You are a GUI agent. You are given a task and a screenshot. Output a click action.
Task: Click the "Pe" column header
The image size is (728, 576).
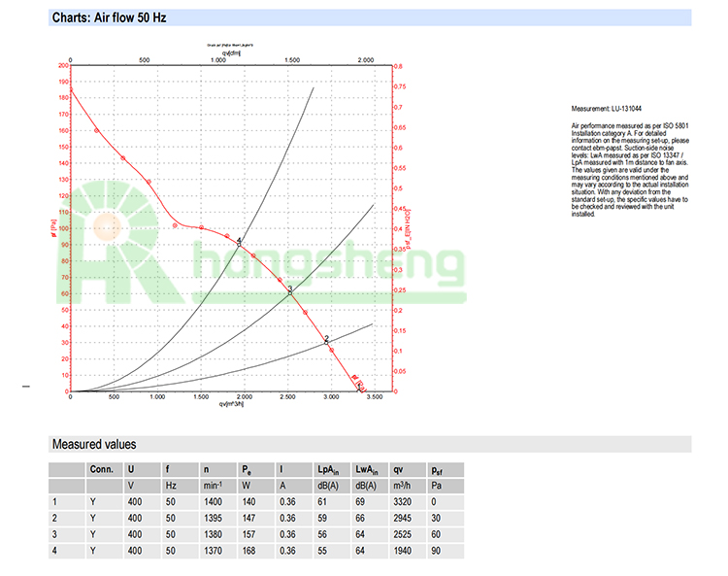[x=247, y=469]
